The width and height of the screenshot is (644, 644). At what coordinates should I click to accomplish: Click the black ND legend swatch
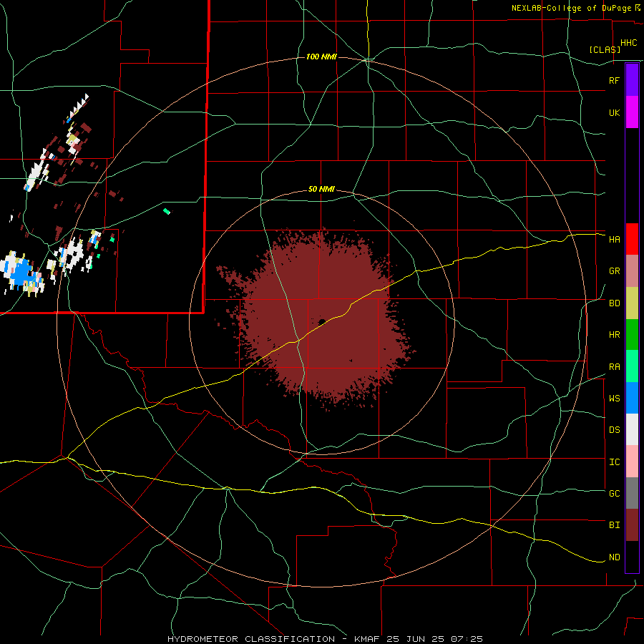point(632,557)
